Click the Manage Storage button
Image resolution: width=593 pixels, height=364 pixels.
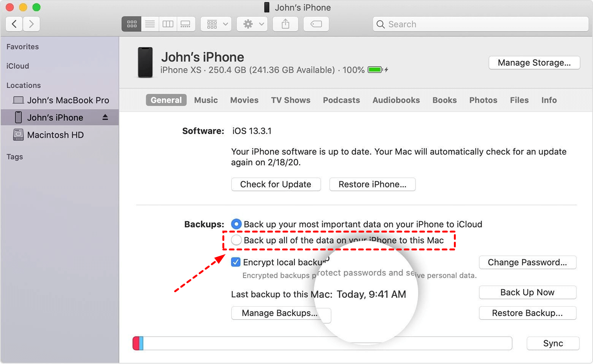(x=534, y=63)
